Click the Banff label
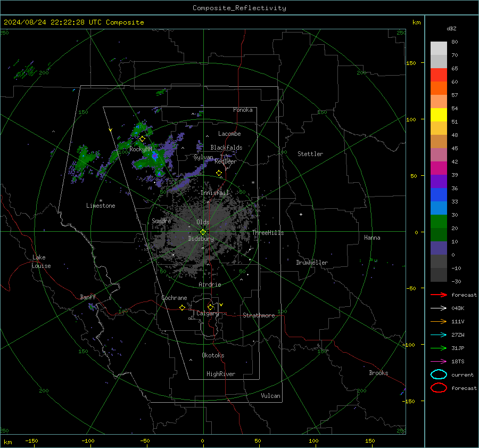The width and height of the screenshot is (479, 448). (x=88, y=297)
